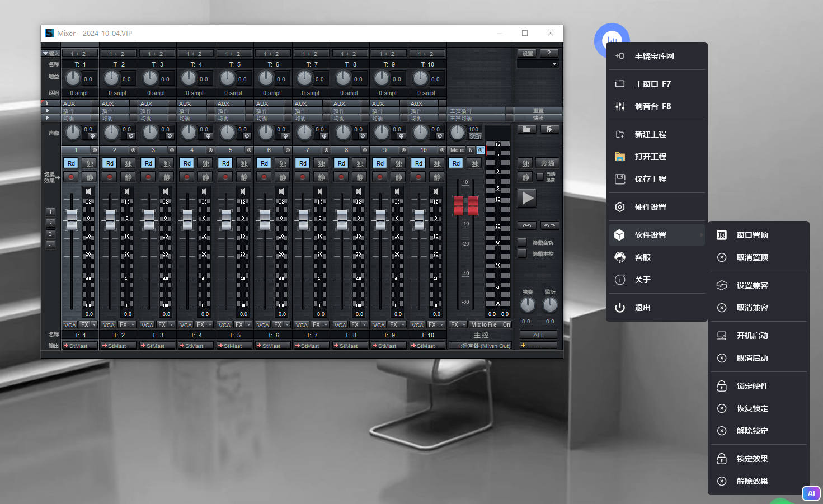The width and height of the screenshot is (823, 504).
Task: Click the link channels chain icon
Action: (526, 225)
